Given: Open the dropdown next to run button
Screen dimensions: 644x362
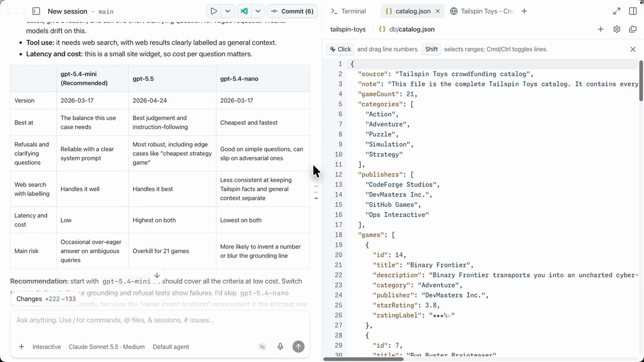Looking at the screenshot, I should pyautogui.click(x=227, y=11).
